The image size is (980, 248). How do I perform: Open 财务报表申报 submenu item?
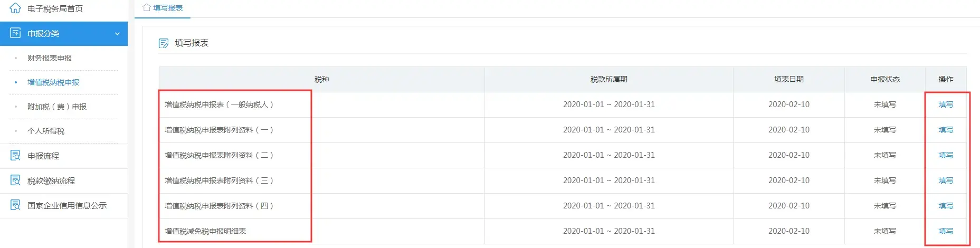(50, 58)
